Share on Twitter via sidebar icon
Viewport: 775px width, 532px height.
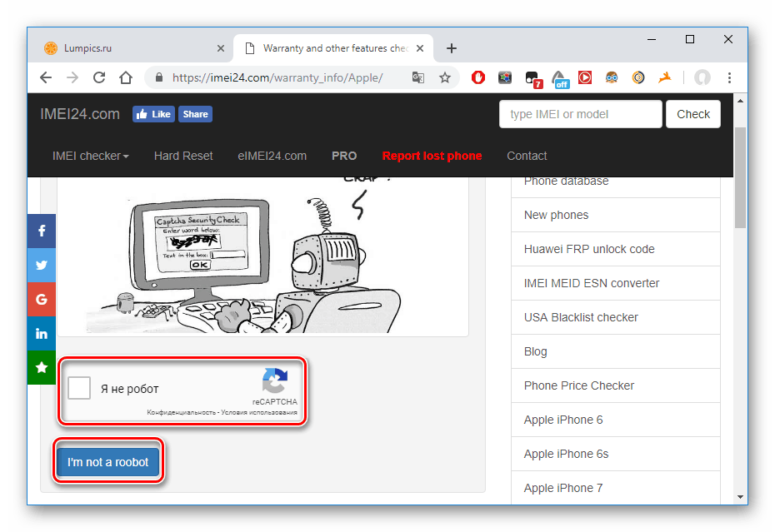(x=42, y=265)
